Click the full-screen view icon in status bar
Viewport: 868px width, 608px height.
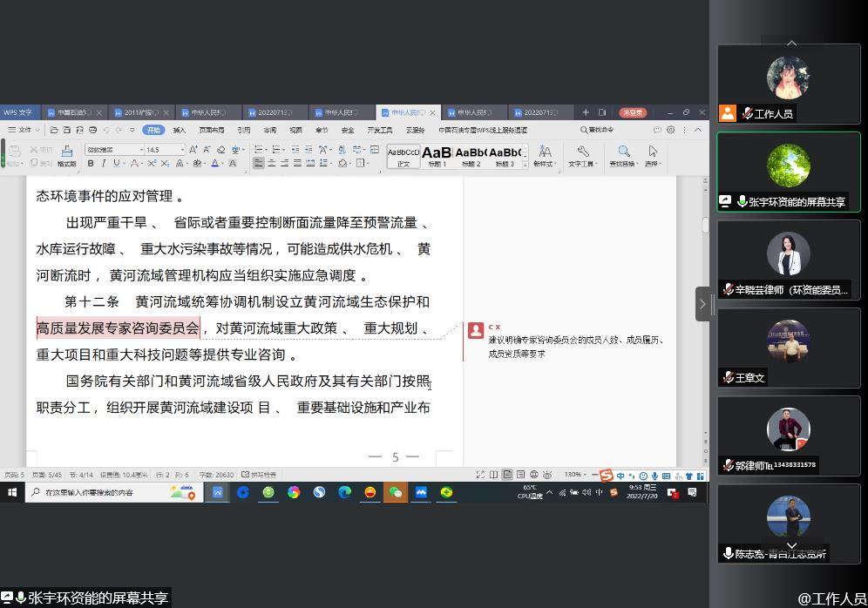(x=480, y=475)
